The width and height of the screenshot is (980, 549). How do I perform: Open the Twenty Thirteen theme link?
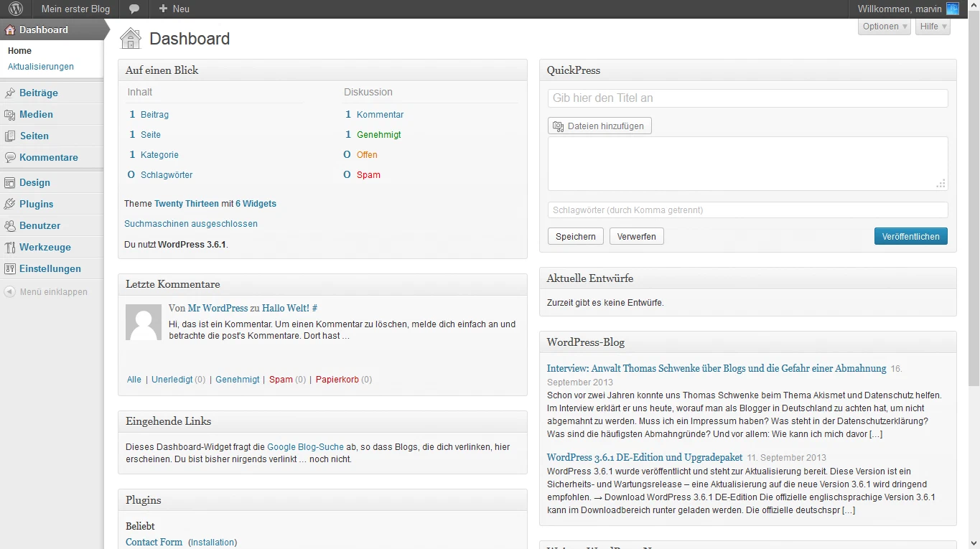[x=187, y=204]
